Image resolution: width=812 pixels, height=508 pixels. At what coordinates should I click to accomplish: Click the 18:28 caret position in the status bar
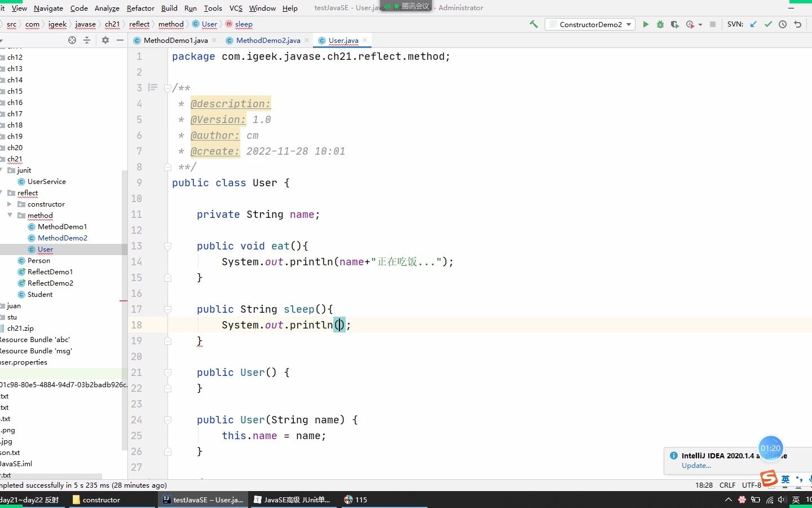tap(704, 485)
